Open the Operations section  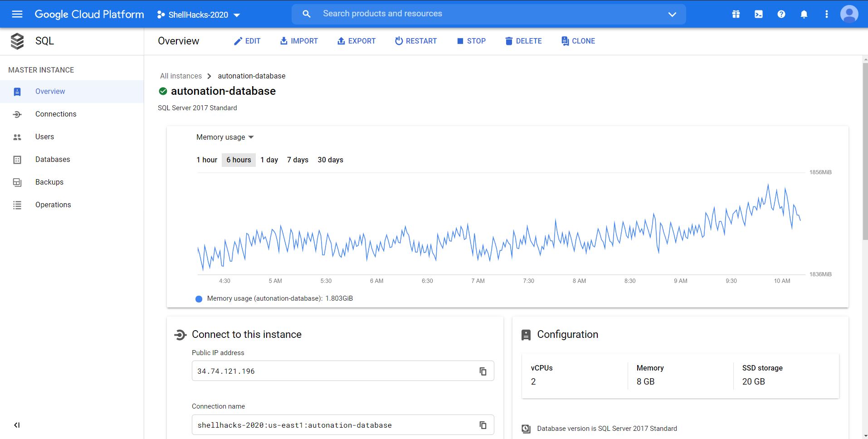point(72,205)
